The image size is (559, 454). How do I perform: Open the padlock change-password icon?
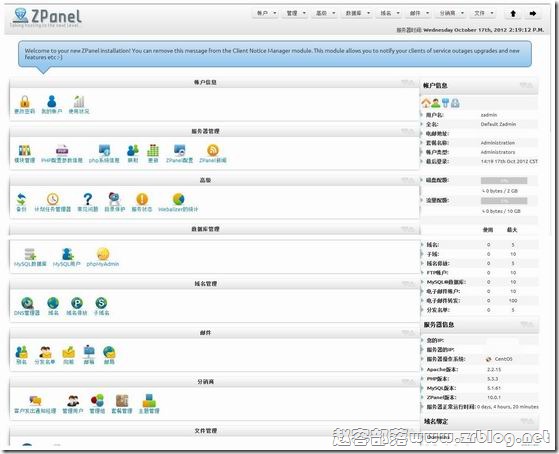(25, 102)
